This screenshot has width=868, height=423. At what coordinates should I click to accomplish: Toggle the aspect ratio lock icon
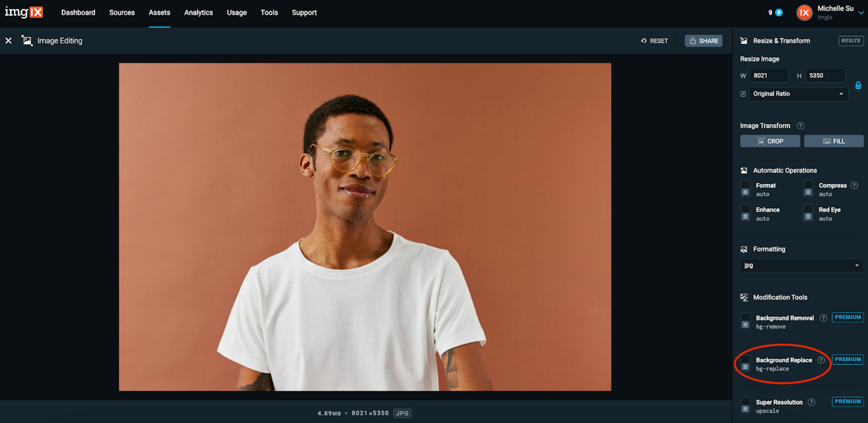point(858,85)
